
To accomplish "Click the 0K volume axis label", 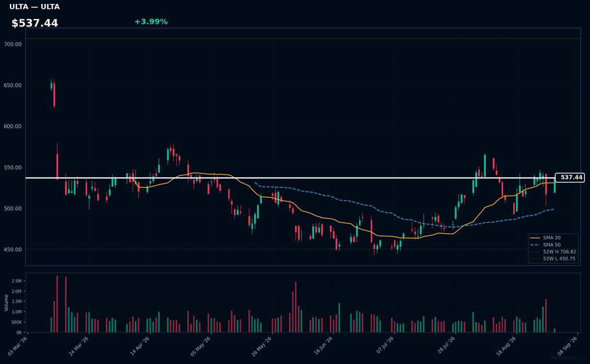I will [x=19, y=333].
